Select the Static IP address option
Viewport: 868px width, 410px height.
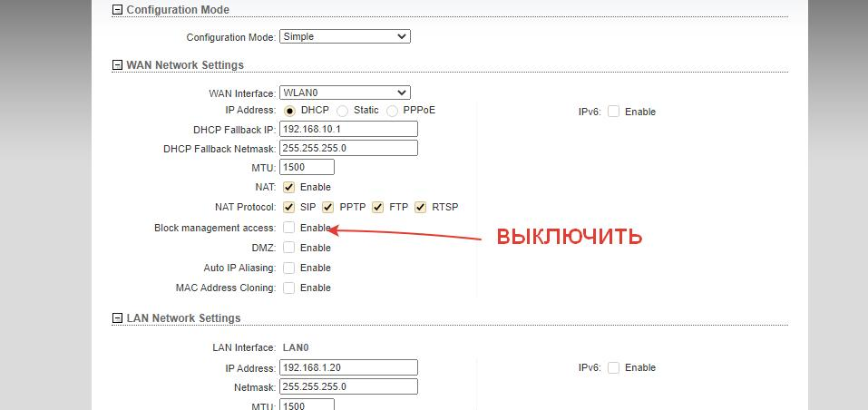[342, 111]
